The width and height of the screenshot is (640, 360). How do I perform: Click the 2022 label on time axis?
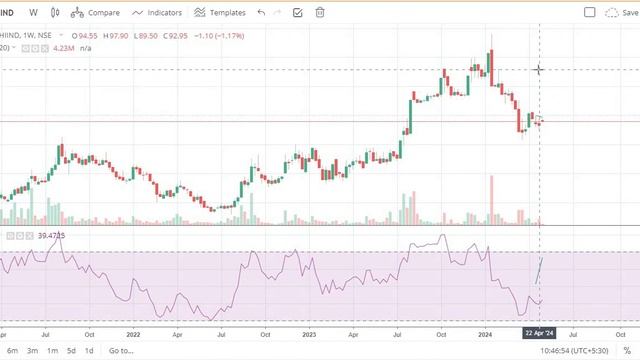point(133,334)
